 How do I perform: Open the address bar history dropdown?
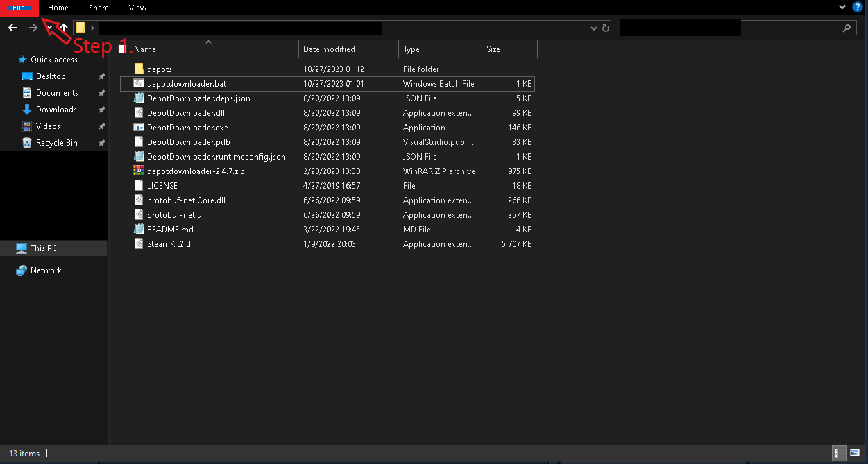pyautogui.click(x=594, y=28)
